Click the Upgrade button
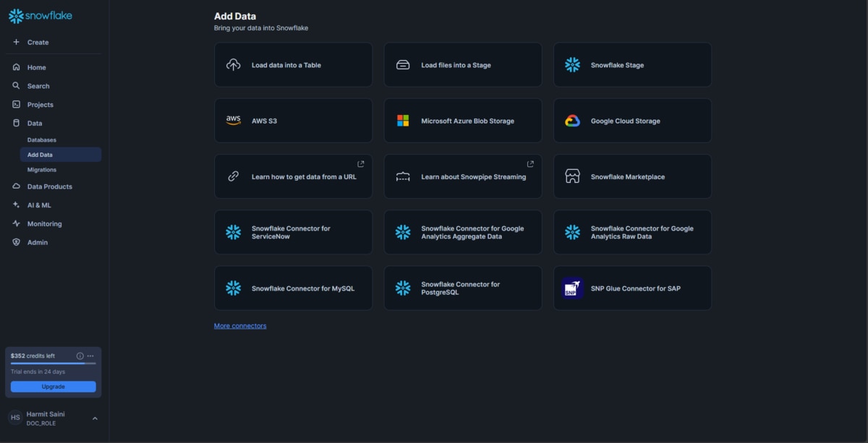Image resolution: width=868 pixels, height=443 pixels. pyautogui.click(x=54, y=387)
